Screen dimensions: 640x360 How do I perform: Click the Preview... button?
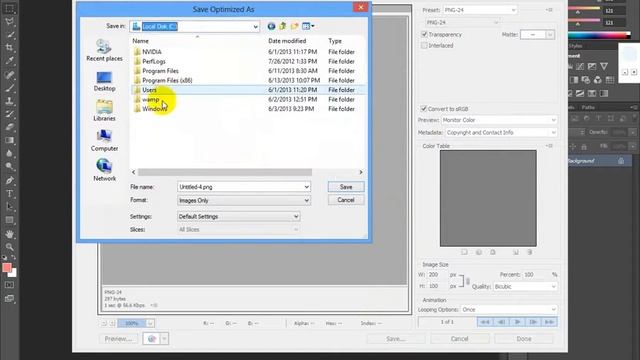(118, 339)
